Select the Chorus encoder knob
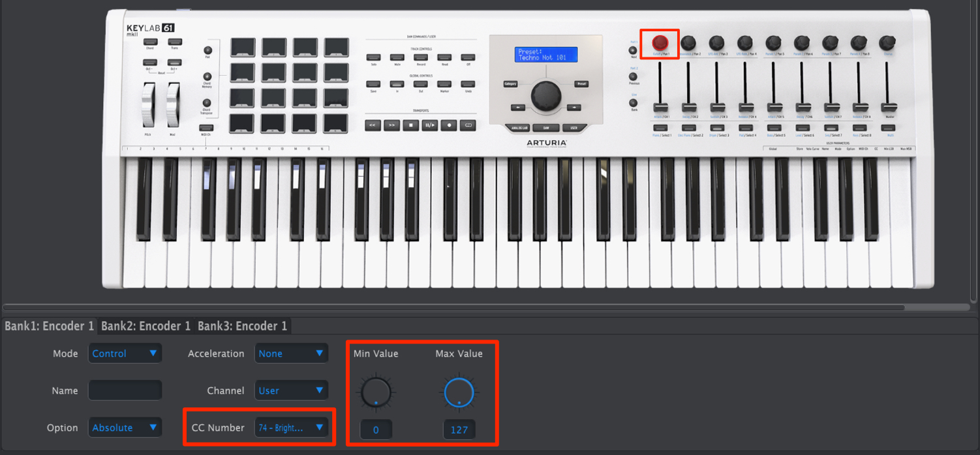Image resolution: width=980 pixels, height=455 pixels. point(887,43)
